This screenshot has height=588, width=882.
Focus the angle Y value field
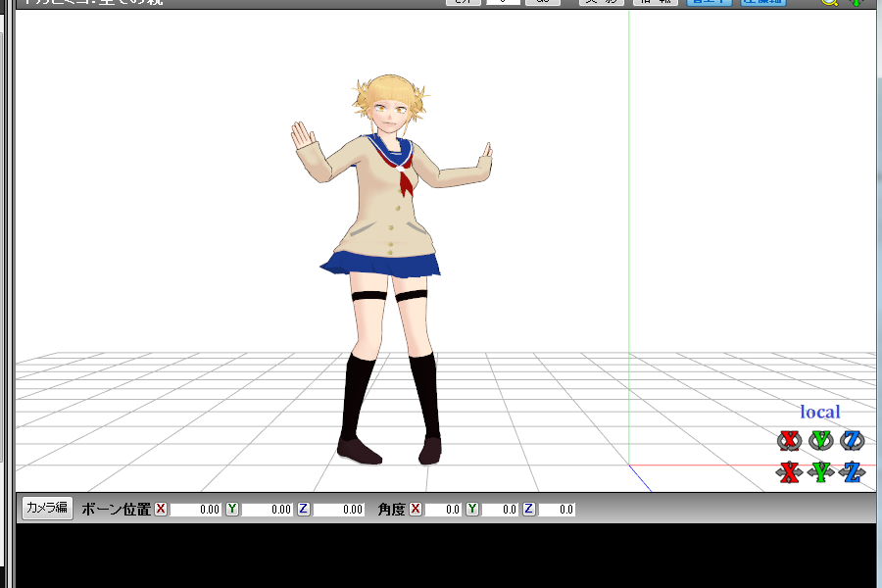(x=500, y=510)
